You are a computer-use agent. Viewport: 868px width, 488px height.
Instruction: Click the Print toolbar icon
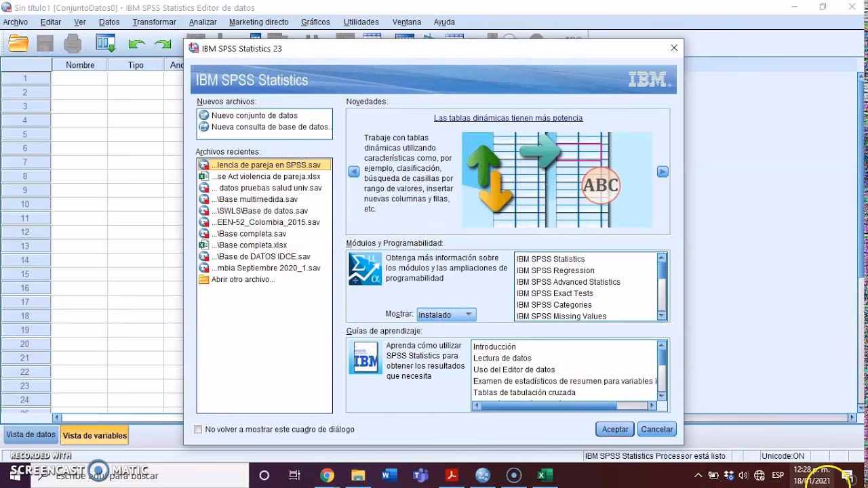pyautogui.click(x=73, y=44)
